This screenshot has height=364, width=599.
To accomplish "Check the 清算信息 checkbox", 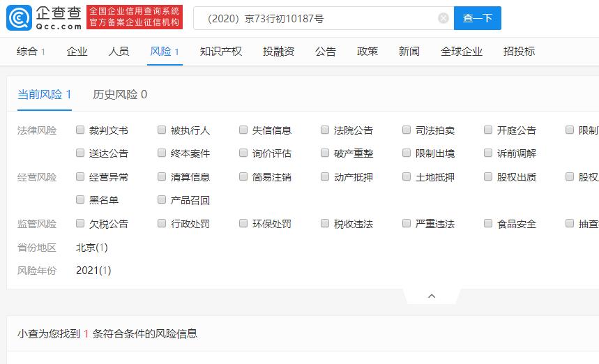I will point(162,176).
